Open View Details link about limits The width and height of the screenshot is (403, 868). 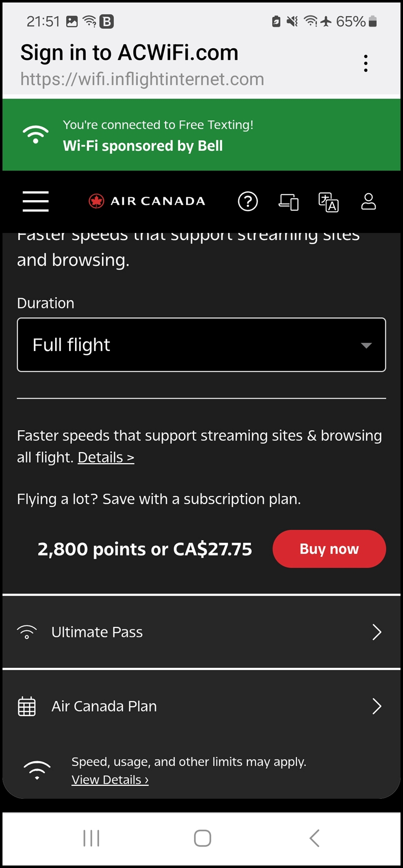point(110,780)
